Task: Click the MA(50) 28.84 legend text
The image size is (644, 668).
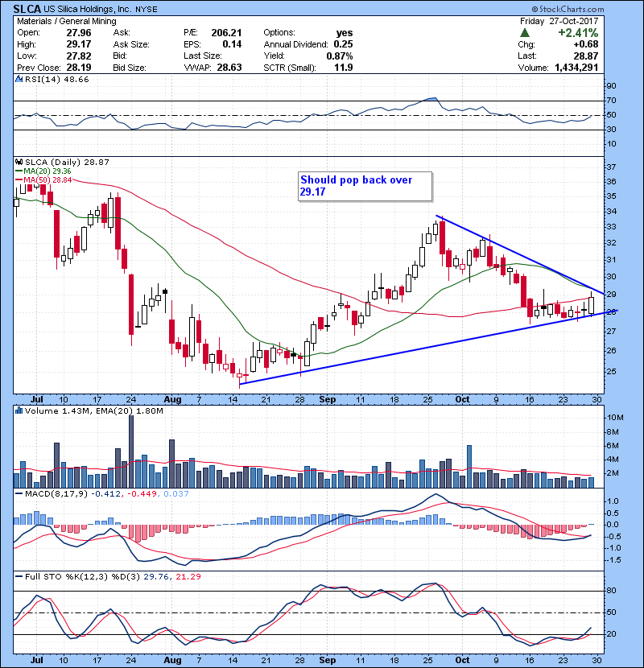Action: (47, 180)
